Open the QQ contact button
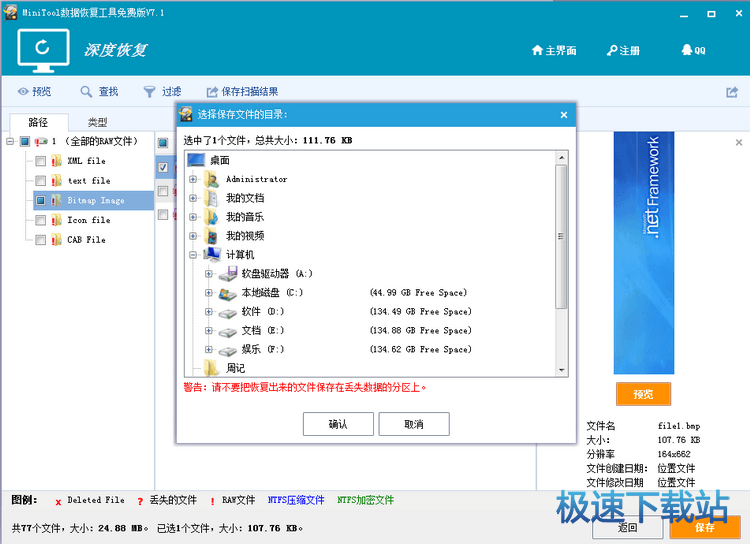Image resolution: width=750 pixels, height=544 pixels. 693,50
